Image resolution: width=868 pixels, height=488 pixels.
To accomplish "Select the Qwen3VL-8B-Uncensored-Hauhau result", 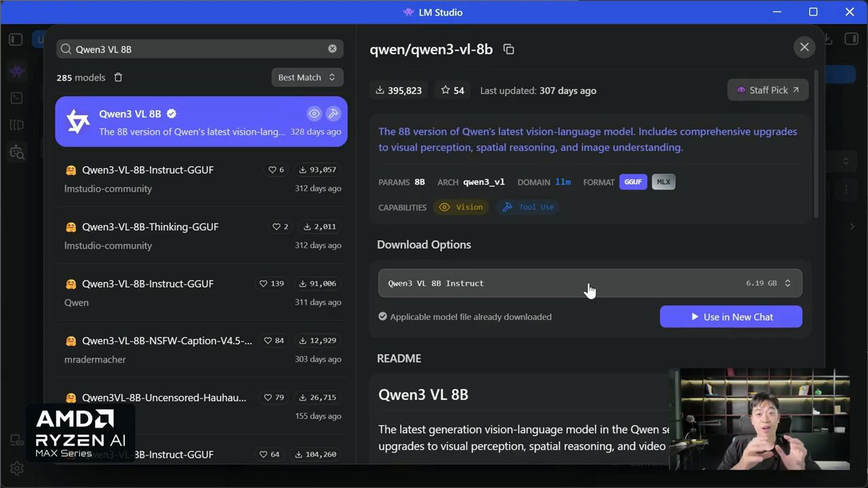I will coord(201,406).
